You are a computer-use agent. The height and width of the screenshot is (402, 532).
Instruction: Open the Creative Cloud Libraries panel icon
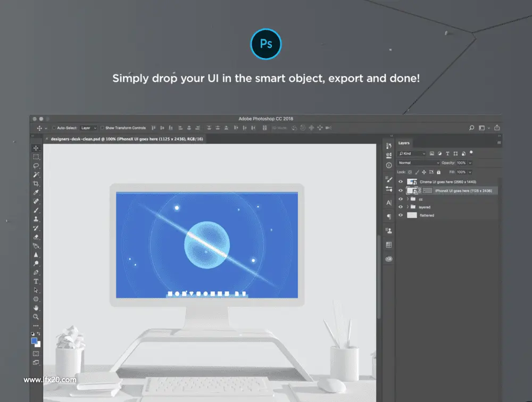tap(389, 259)
